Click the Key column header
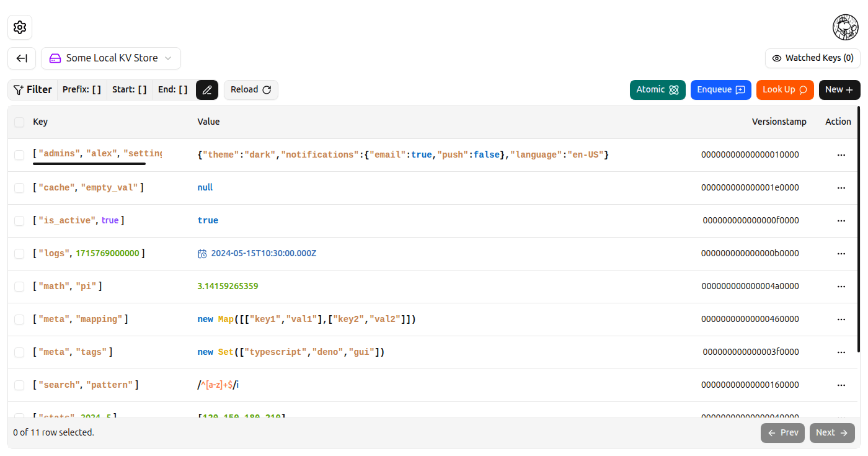868x456 pixels. click(40, 122)
